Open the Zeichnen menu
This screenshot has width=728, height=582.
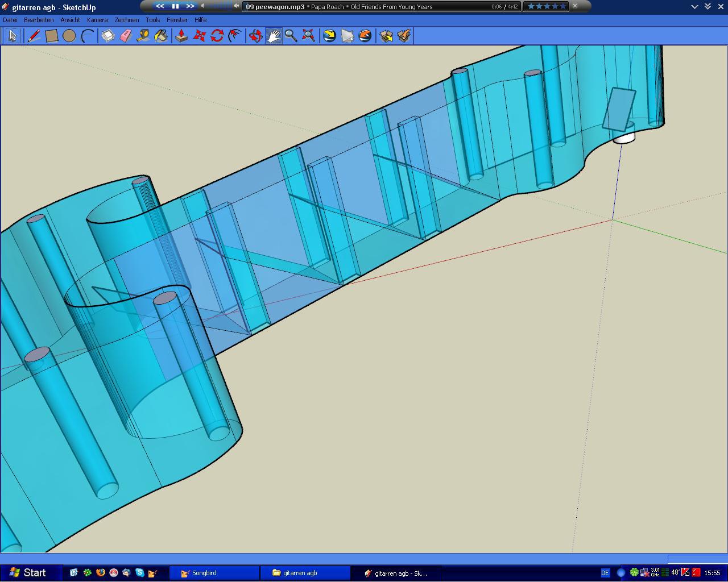126,20
